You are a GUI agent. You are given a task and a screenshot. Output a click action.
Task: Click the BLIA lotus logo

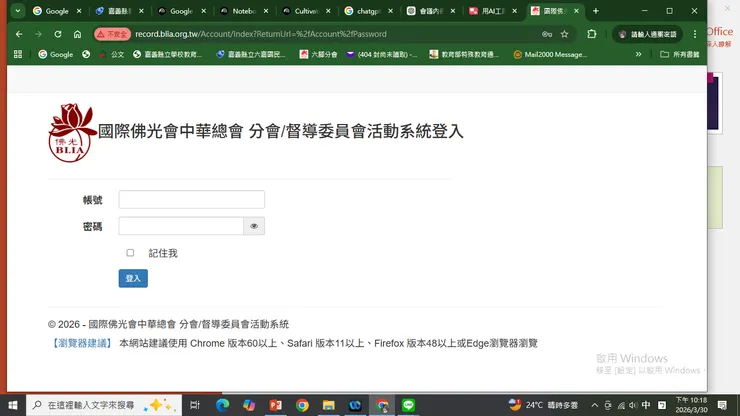tap(72, 133)
